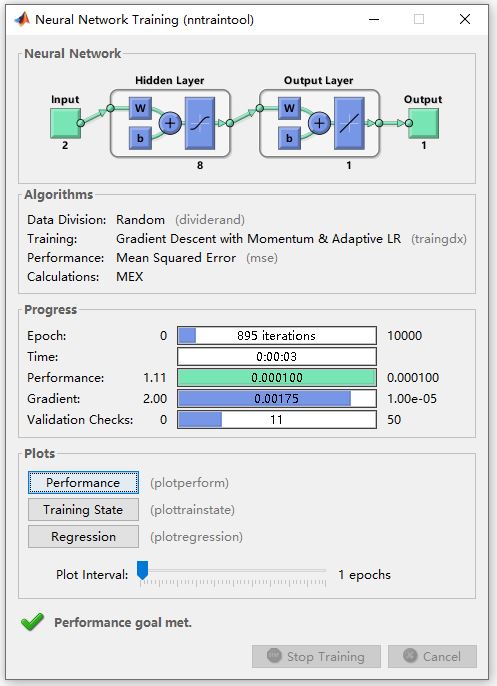The width and height of the screenshot is (497, 686).
Task: Click the green Output block
Action: (x=423, y=124)
